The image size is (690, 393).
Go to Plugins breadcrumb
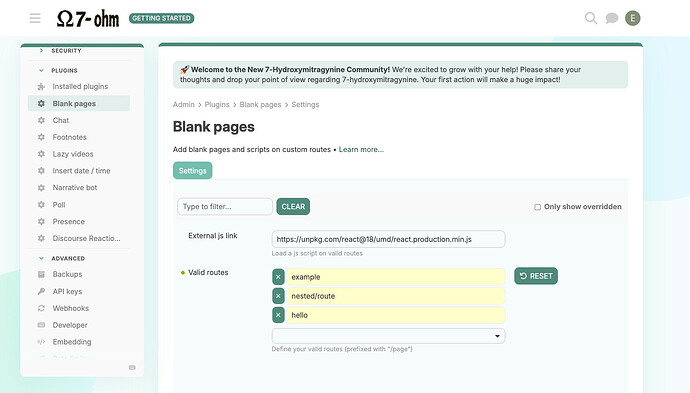(x=217, y=104)
